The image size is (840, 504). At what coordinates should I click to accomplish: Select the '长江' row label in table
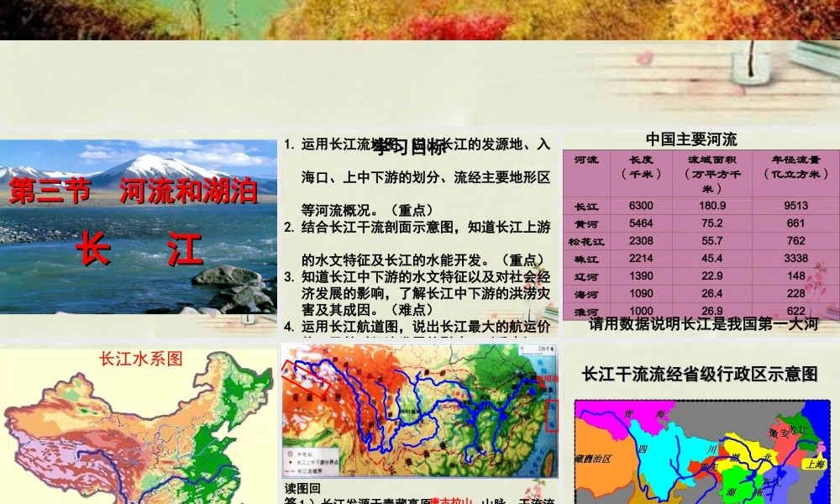586,206
